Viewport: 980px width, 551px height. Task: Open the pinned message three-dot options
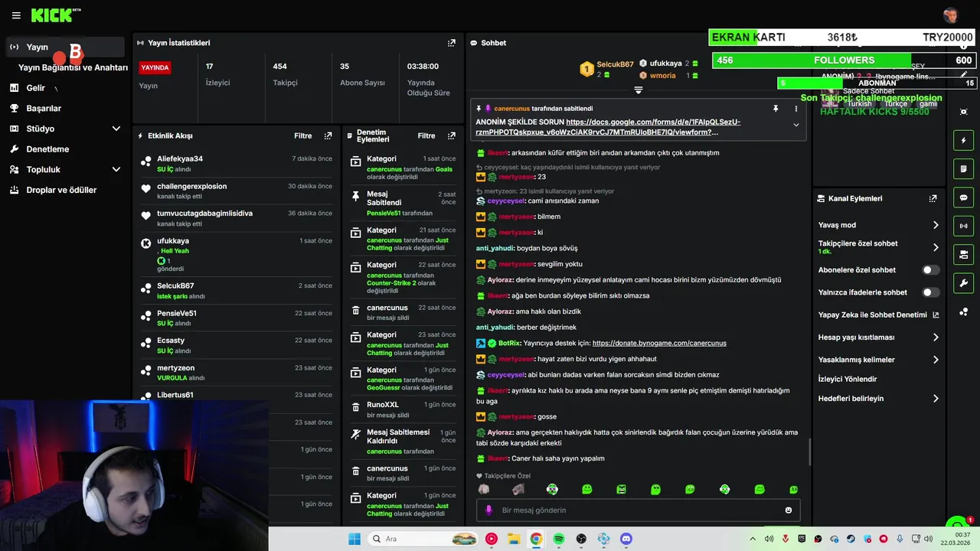point(795,109)
